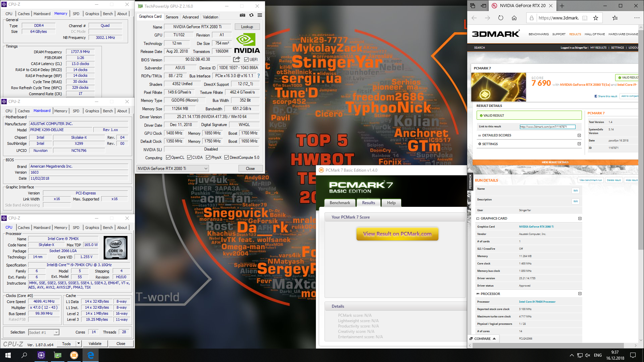Open the Edge favorites hub
The image size is (644, 362).
[x=615, y=18]
